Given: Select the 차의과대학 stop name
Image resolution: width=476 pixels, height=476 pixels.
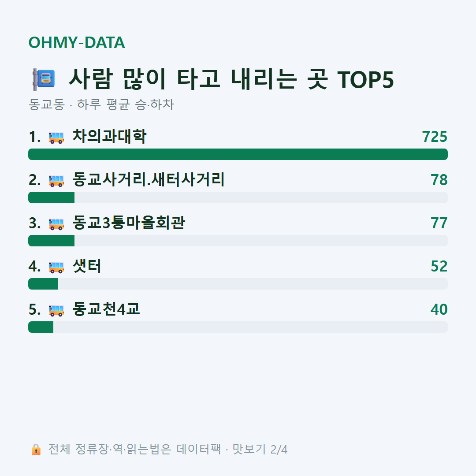Looking at the screenshot, I should click(109, 136).
